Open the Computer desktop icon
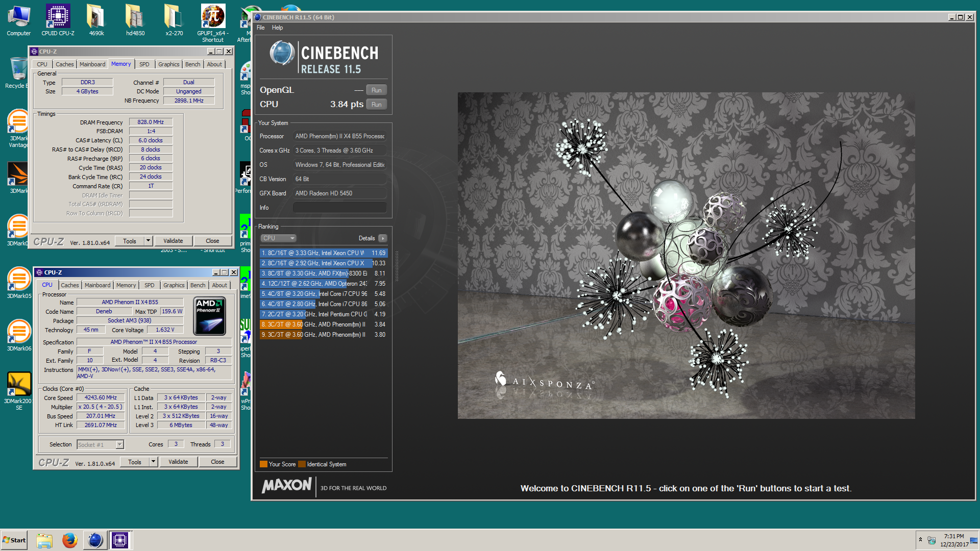 [19, 20]
